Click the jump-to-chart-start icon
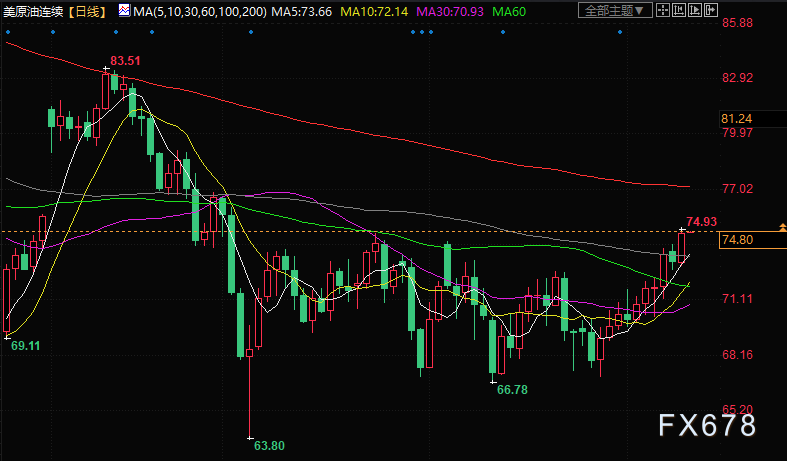This screenshot has width=787, height=461. coord(679,10)
